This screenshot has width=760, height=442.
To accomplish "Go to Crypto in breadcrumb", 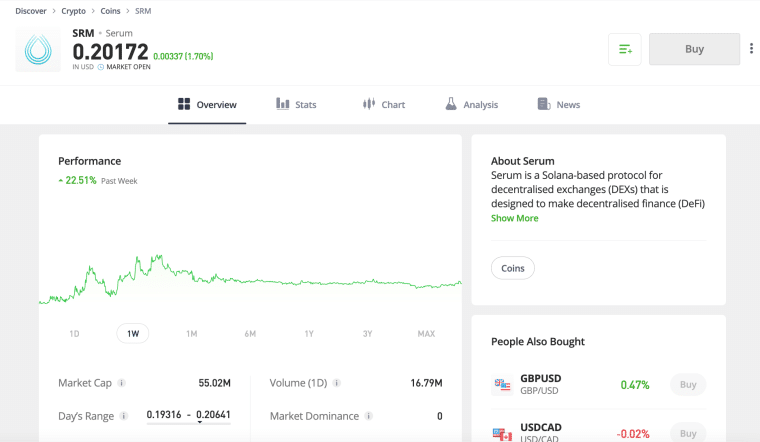I will [x=73, y=11].
